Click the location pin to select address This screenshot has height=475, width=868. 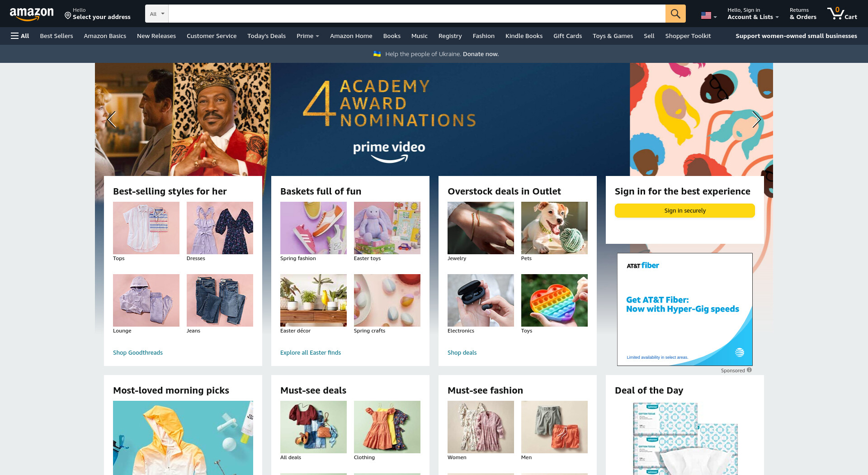point(68,16)
